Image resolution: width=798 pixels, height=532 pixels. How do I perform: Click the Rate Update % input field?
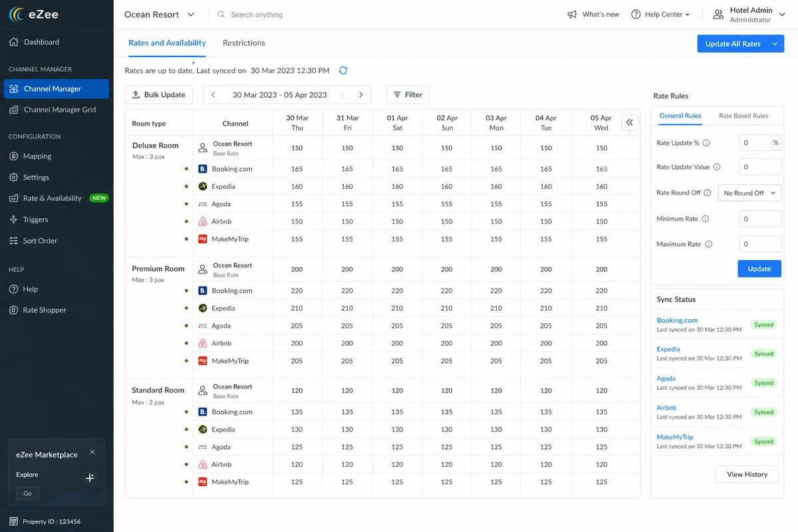click(755, 143)
